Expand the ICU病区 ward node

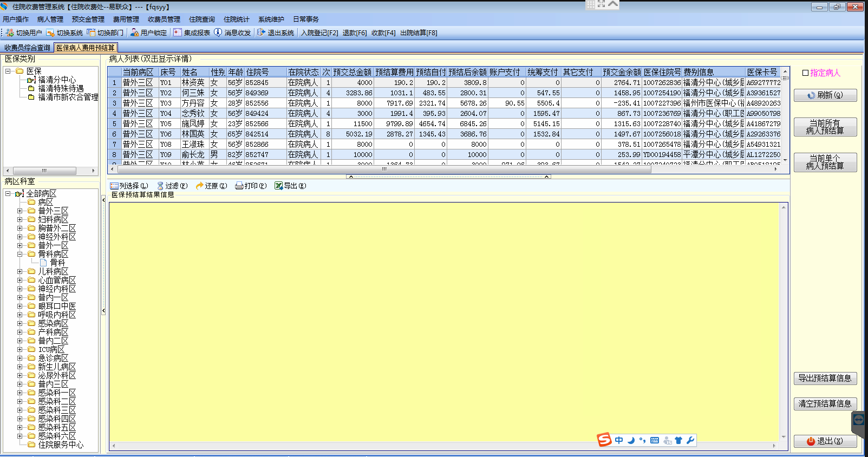[x=20, y=349]
